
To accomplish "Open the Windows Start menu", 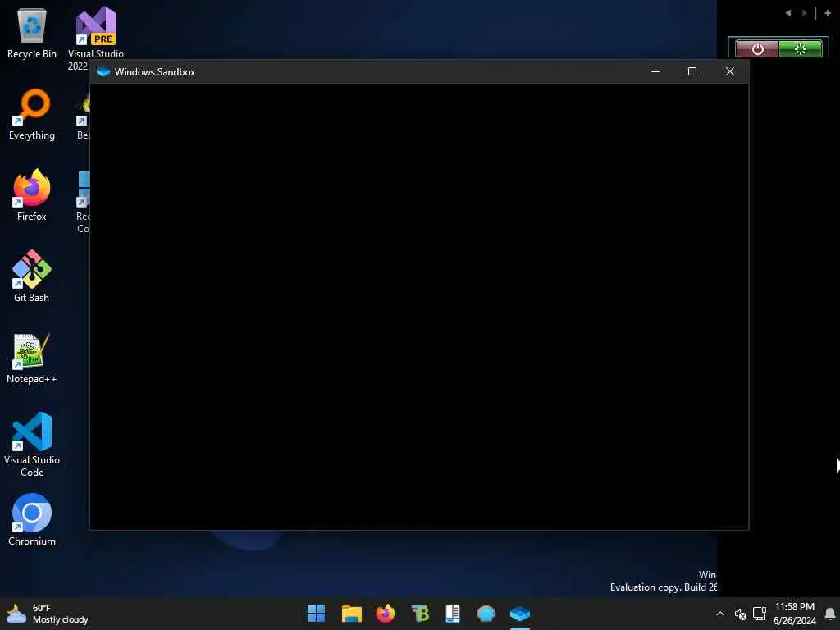I will [x=316, y=614].
